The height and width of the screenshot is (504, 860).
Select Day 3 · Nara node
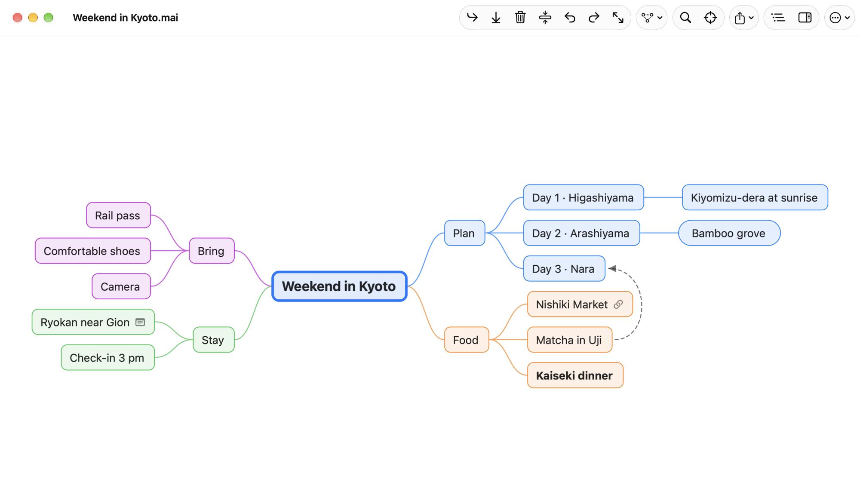pos(564,269)
